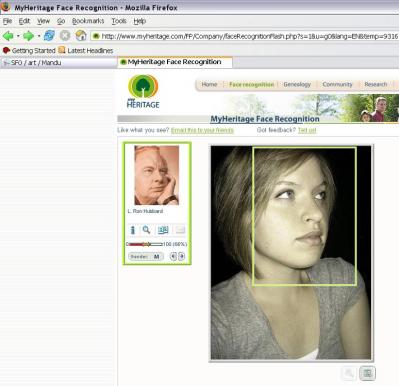Open the View menu
Image resolution: width=399 pixels, height=386 pixels.
click(43, 21)
